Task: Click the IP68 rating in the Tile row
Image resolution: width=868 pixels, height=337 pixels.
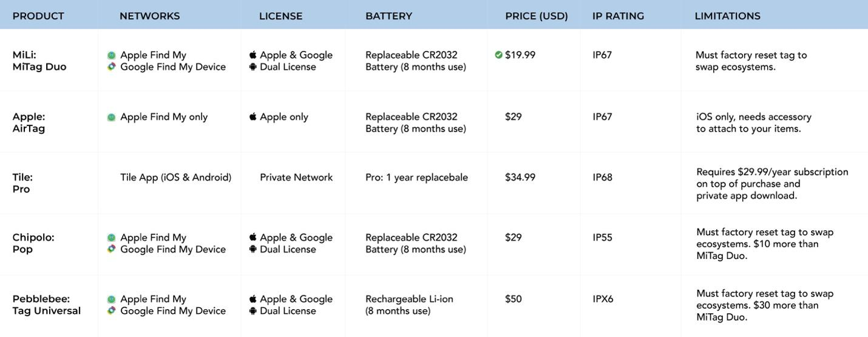Action: click(602, 178)
